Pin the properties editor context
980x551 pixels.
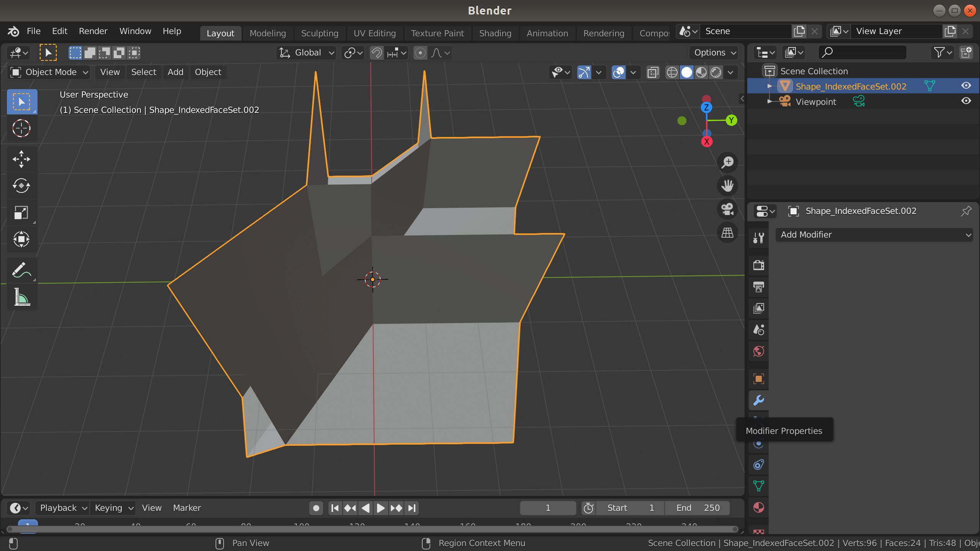click(x=966, y=211)
